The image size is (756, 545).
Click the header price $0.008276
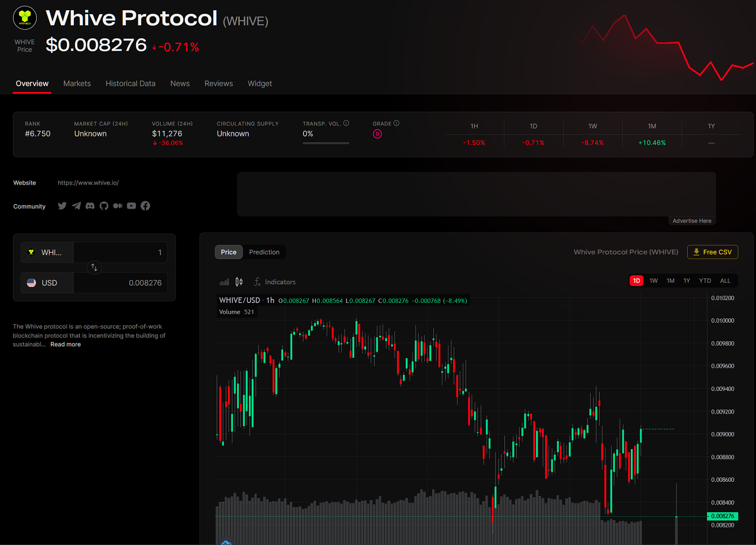tap(96, 45)
